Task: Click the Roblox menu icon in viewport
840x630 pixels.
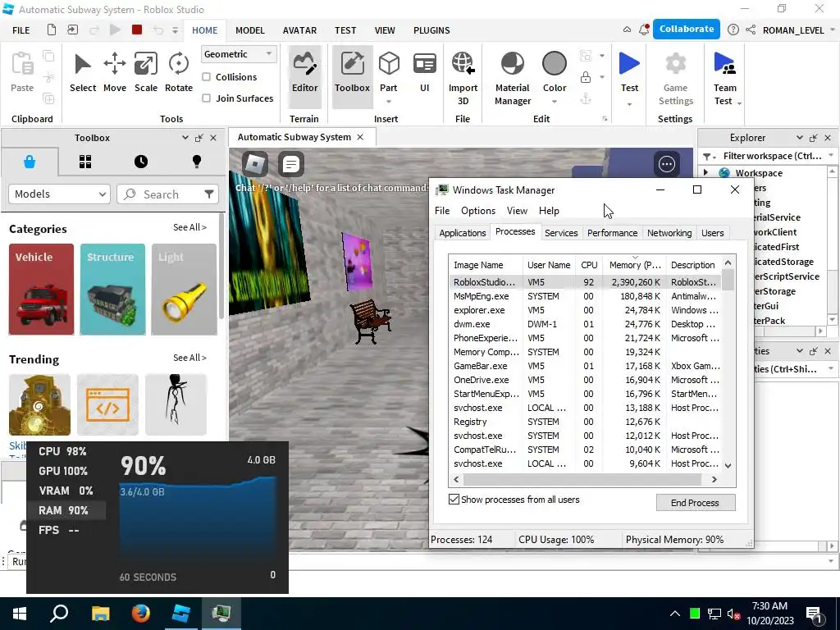Action: 255,164
